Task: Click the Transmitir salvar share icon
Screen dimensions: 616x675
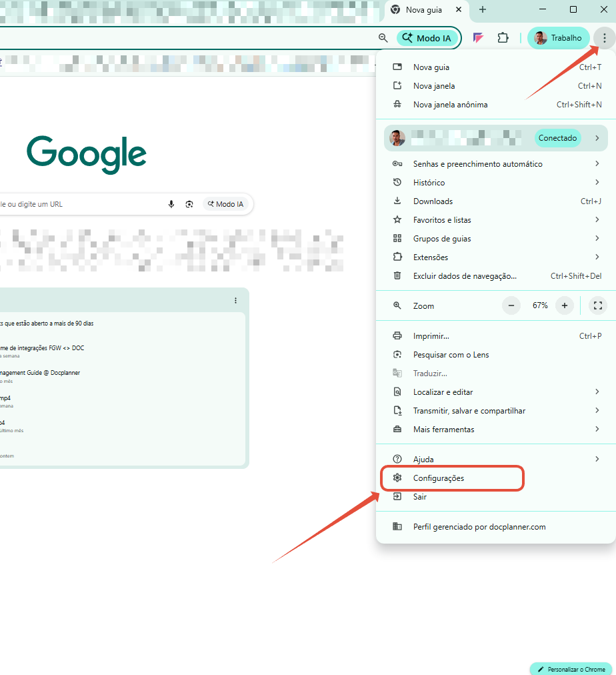Action: click(x=397, y=411)
